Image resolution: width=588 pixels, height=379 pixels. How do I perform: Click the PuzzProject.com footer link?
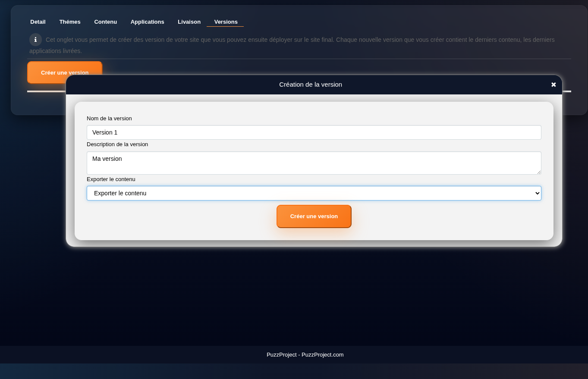pos(322,355)
